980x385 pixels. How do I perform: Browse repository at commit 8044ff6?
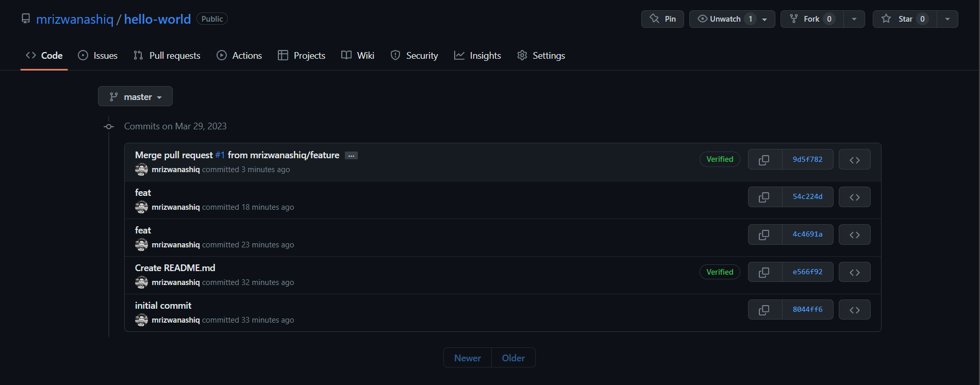[x=855, y=310]
